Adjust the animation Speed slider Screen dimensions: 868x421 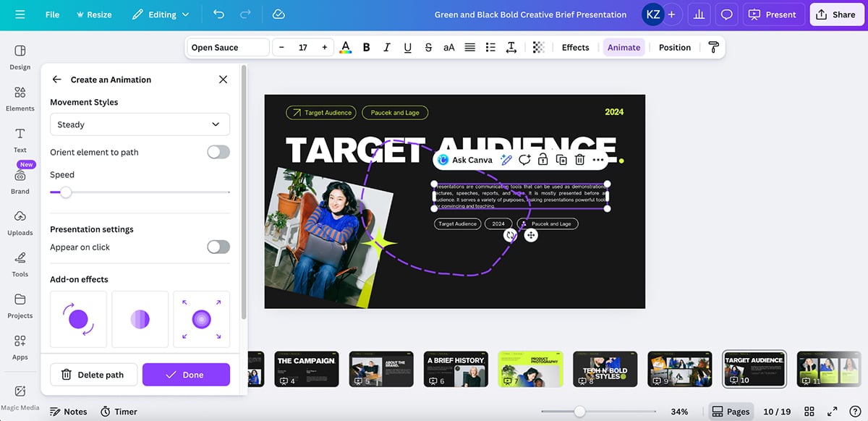pyautogui.click(x=65, y=192)
